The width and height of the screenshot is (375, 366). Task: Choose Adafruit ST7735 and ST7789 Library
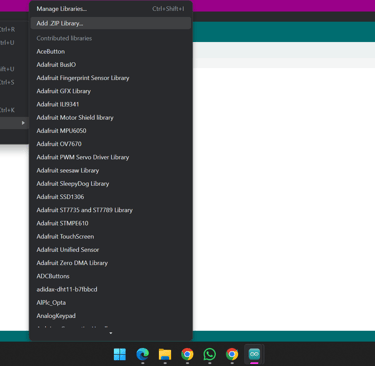(x=111, y=210)
